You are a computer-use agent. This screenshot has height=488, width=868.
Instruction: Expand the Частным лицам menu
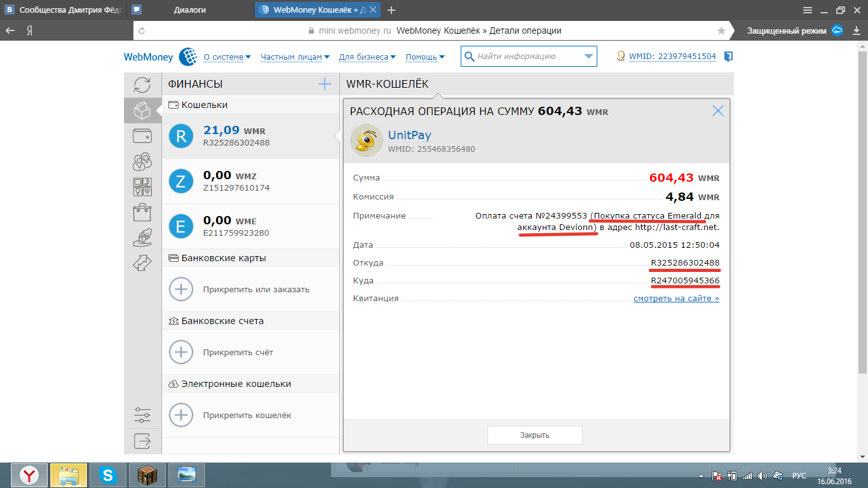pos(295,57)
